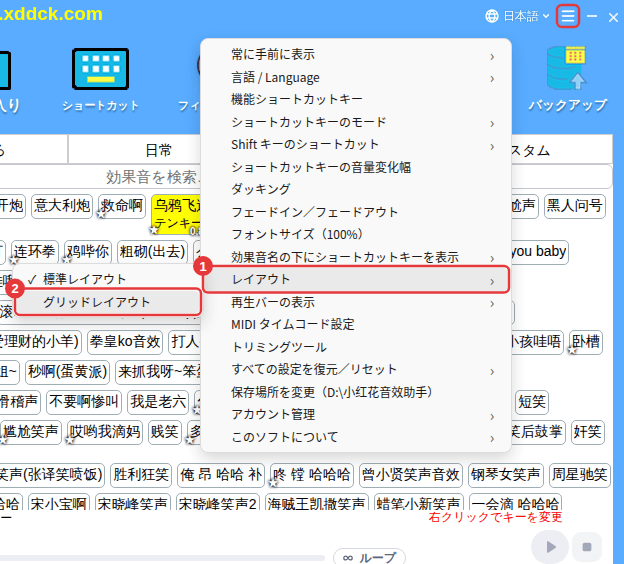This screenshot has width=624, height=564.
Task: Play the 贱笑 sound effect
Action: (165, 432)
